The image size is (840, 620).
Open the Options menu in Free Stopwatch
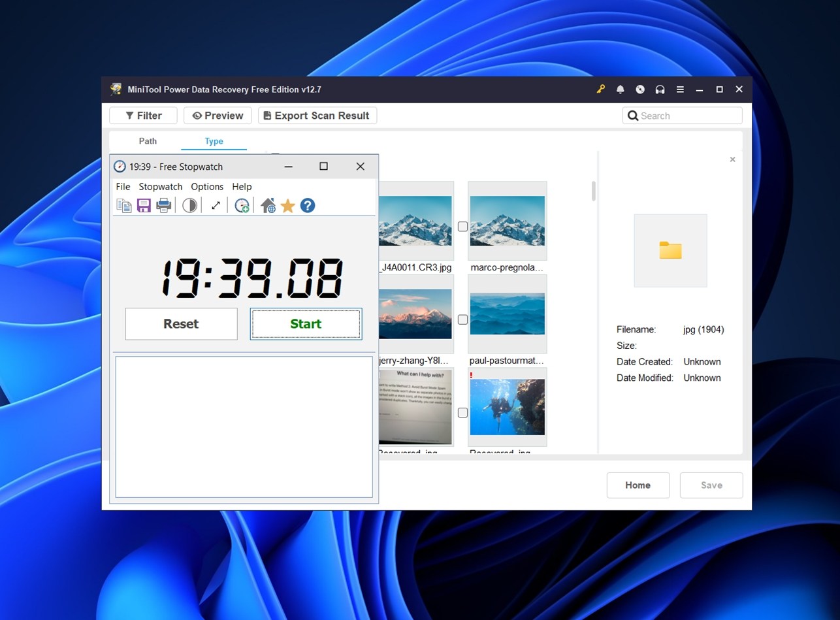tap(207, 187)
